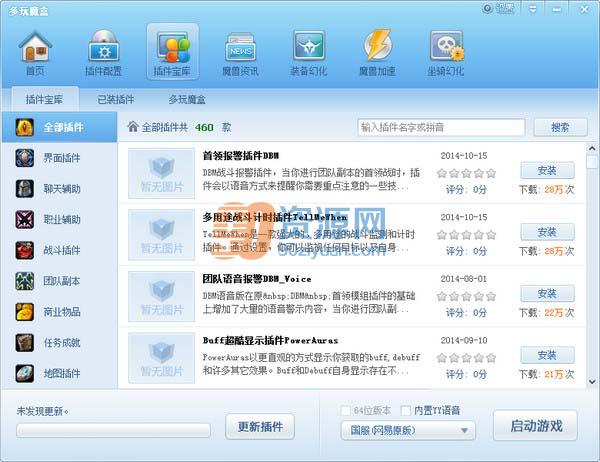This screenshot has width=600, height=462.
Task: Select 战斗插件 category
Action: (59, 250)
